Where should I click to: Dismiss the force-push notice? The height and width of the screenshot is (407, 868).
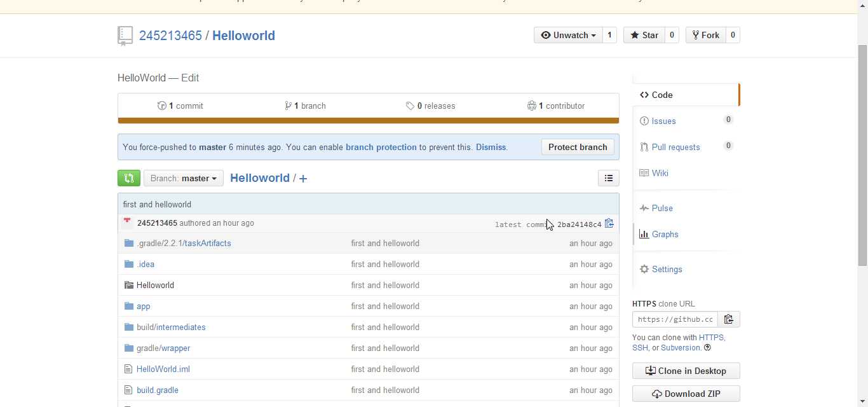click(x=491, y=147)
